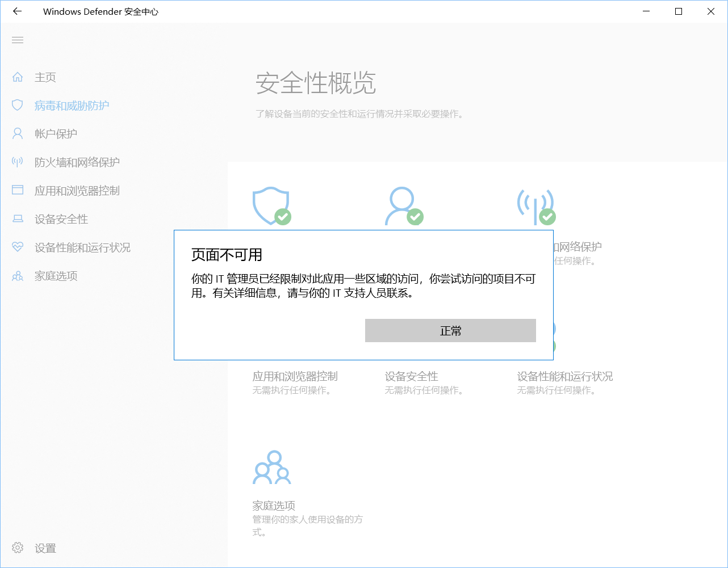Image resolution: width=728 pixels, height=568 pixels.
Task: Click the laptop icon beside 设备安全性
Action: click(18, 218)
